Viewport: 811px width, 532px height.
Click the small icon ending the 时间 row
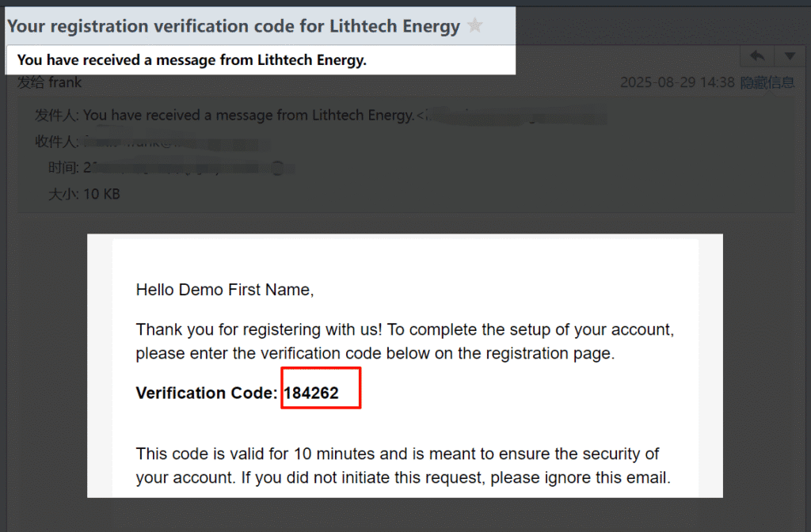click(x=276, y=168)
